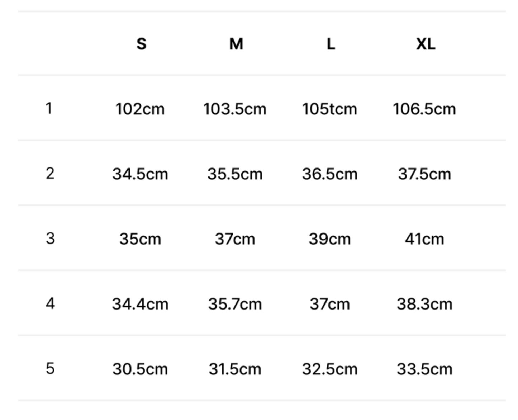The width and height of the screenshot is (518, 420).
Task: Click the 103.5cm cell
Action: pos(235,109)
